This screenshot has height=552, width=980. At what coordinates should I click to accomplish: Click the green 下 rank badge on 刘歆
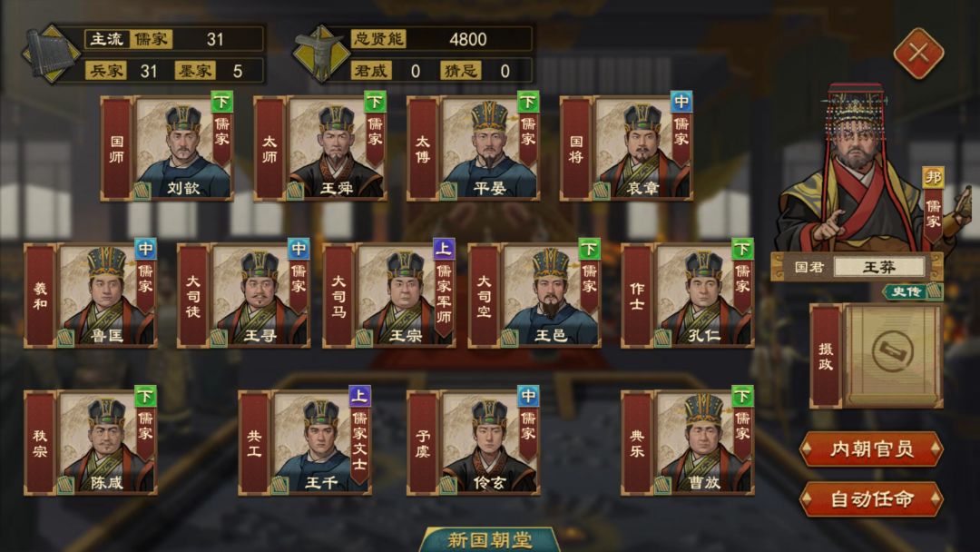[221, 102]
